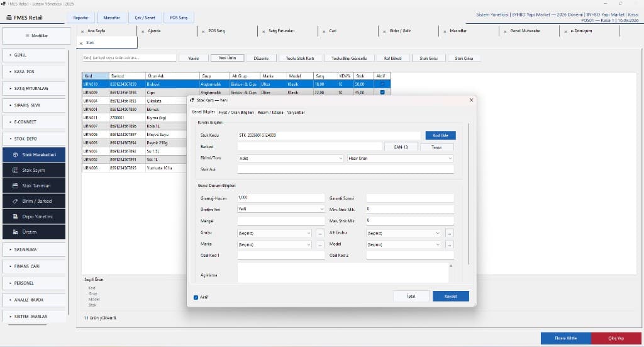
Task: Select the URN006 row in product table
Action: tap(135, 168)
